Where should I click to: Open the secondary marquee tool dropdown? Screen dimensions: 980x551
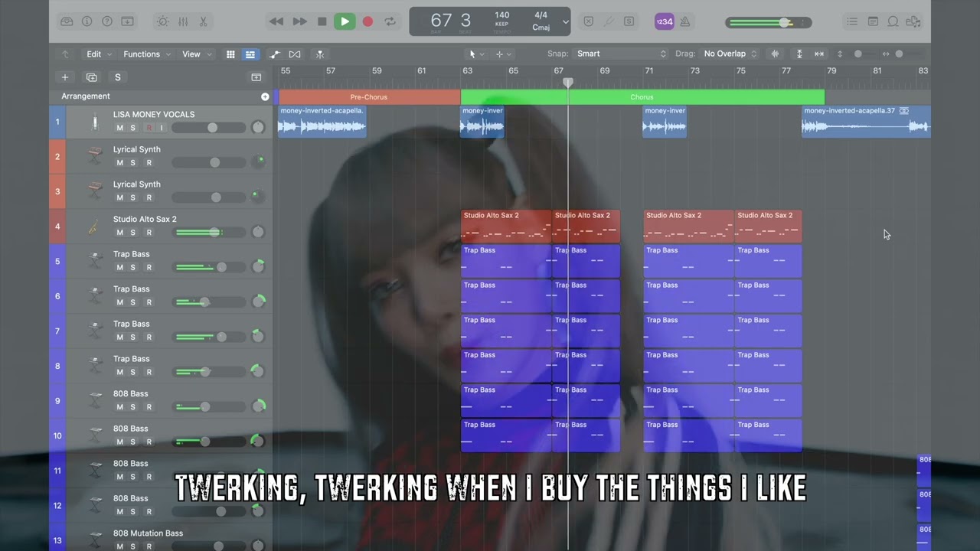pyautogui.click(x=503, y=54)
